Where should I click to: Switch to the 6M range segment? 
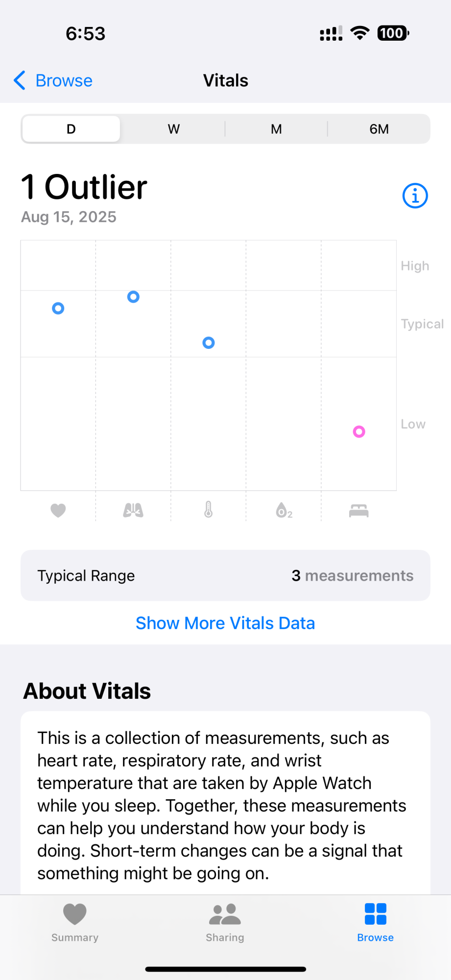pos(379,129)
